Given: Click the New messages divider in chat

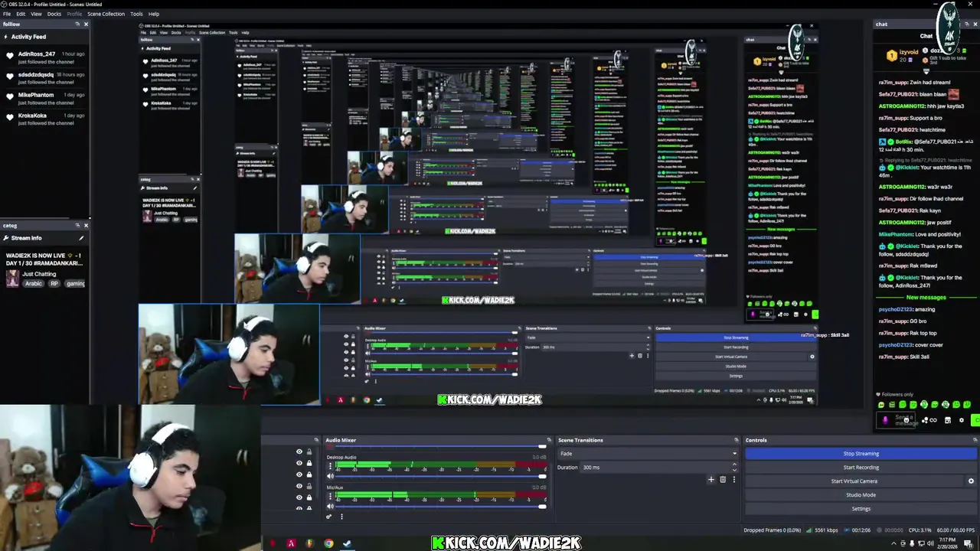Looking at the screenshot, I should pos(926,298).
